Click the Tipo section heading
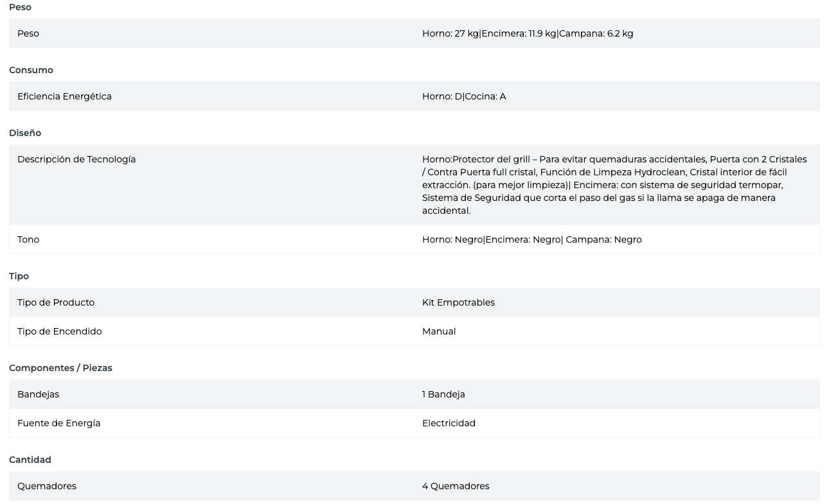829x504 pixels. [19, 276]
